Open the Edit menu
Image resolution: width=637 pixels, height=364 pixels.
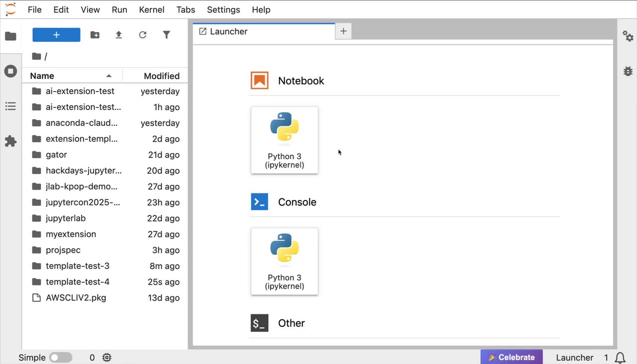61,9
